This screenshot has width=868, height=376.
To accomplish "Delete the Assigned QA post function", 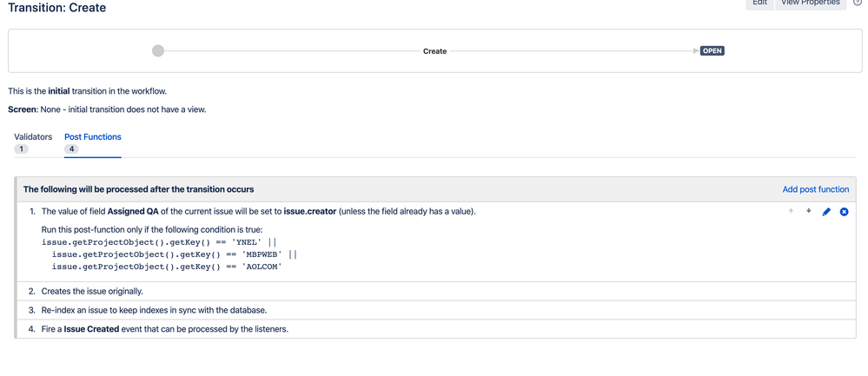I will [845, 212].
